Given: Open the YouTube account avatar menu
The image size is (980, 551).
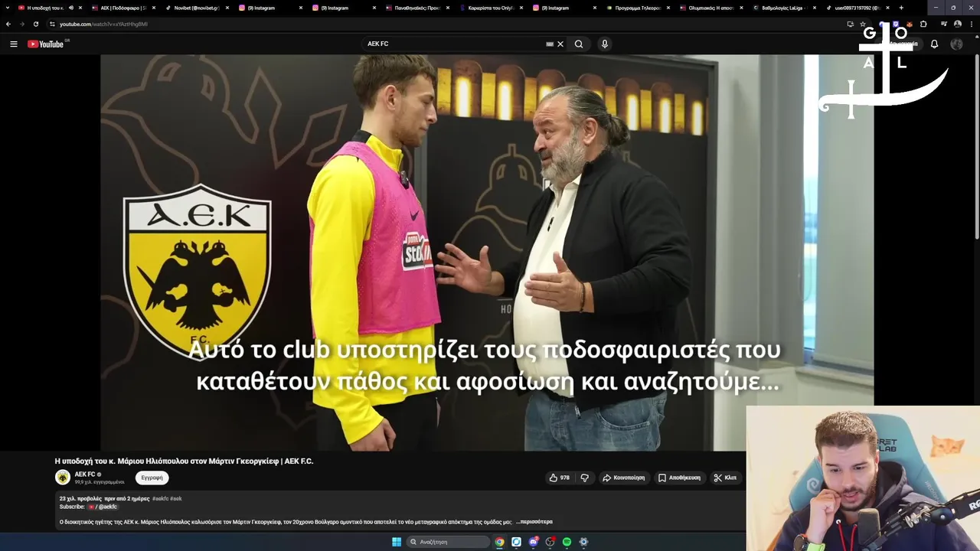Looking at the screenshot, I should coord(956,44).
